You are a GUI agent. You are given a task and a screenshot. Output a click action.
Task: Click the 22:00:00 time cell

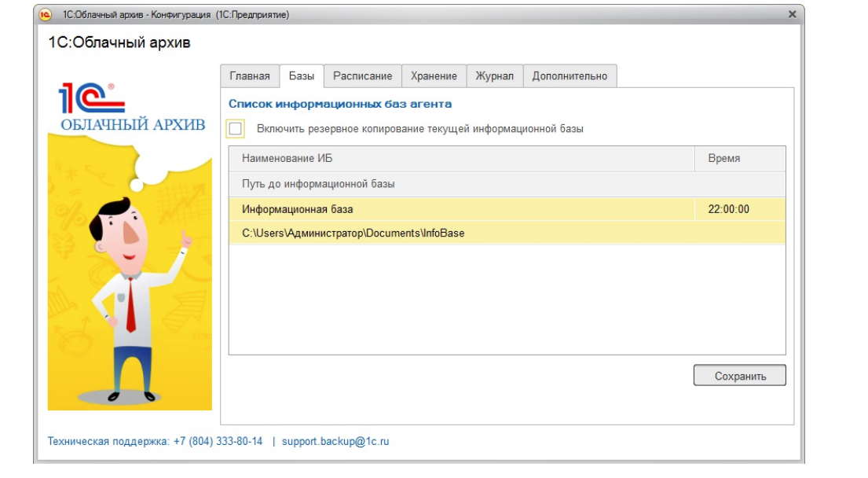pos(740,209)
